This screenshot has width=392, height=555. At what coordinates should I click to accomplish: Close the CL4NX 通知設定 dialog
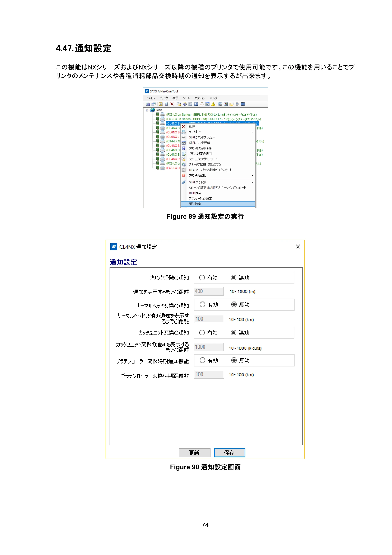click(x=298, y=247)
